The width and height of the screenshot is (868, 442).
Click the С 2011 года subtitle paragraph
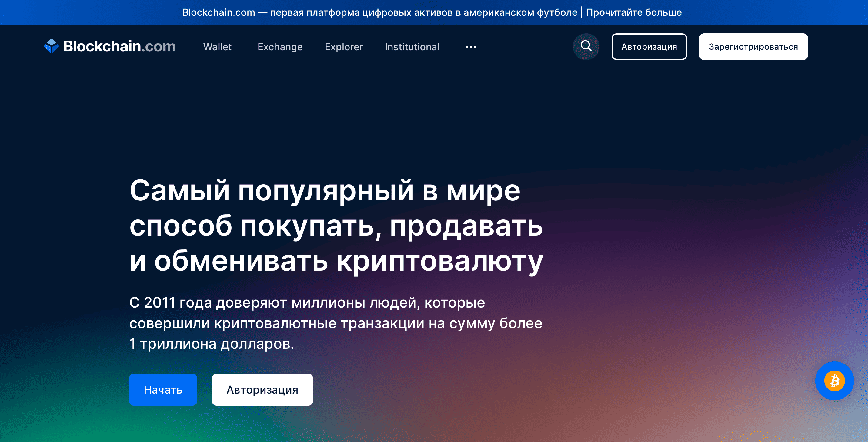tap(335, 323)
